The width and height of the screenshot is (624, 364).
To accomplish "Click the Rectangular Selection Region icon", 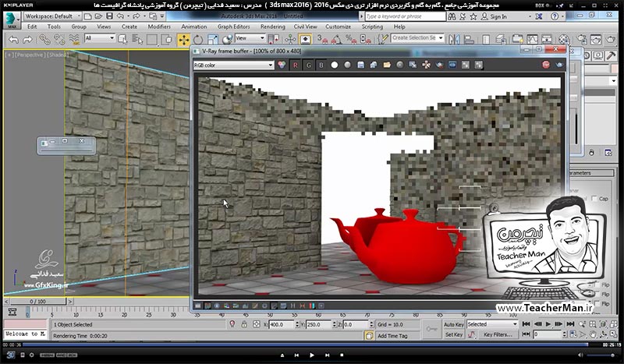I will 152,40.
